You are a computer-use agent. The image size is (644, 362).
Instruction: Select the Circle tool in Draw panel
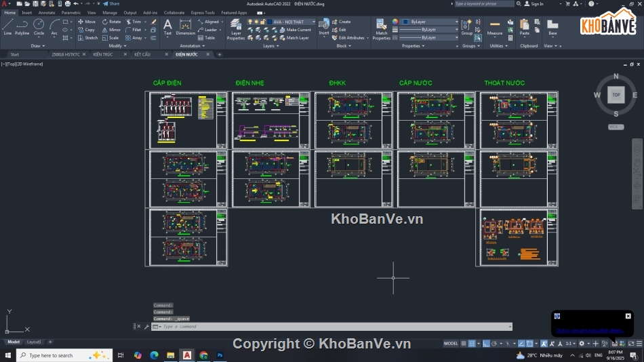(39, 26)
